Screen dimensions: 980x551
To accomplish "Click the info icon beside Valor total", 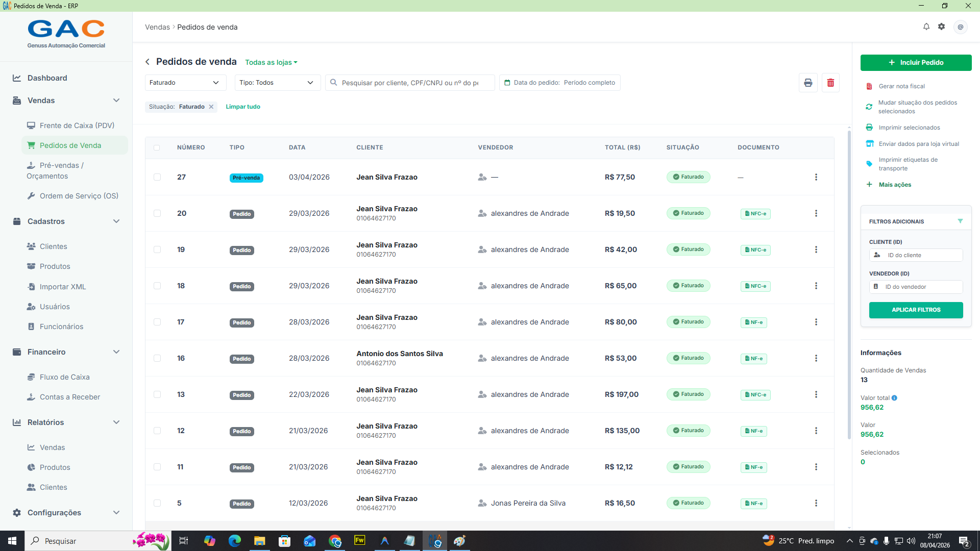I will (x=894, y=398).
